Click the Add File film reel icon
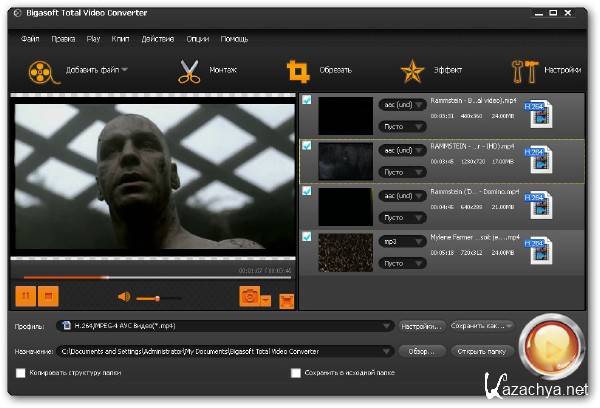 [x=40, y=71]
